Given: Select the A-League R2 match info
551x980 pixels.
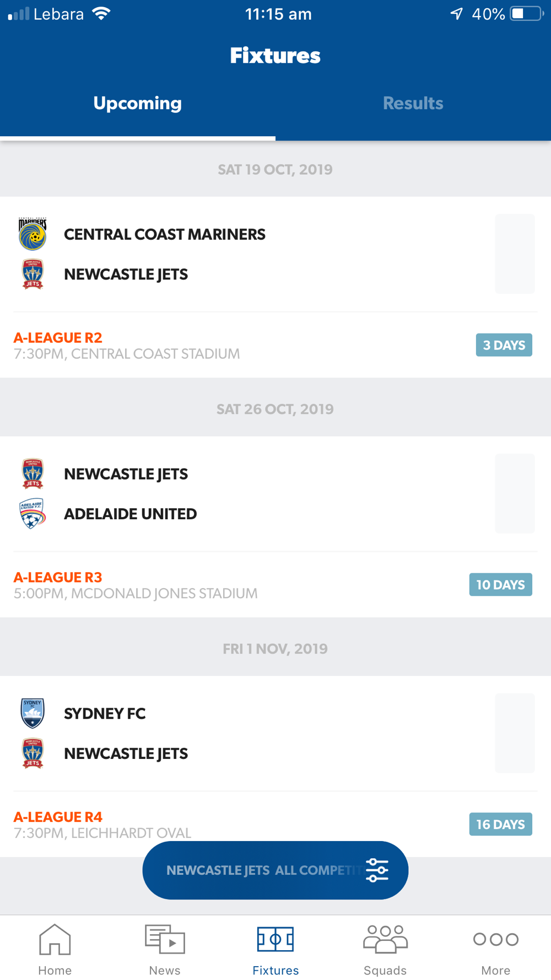Looking at the screenshot, I should point(127,345).
